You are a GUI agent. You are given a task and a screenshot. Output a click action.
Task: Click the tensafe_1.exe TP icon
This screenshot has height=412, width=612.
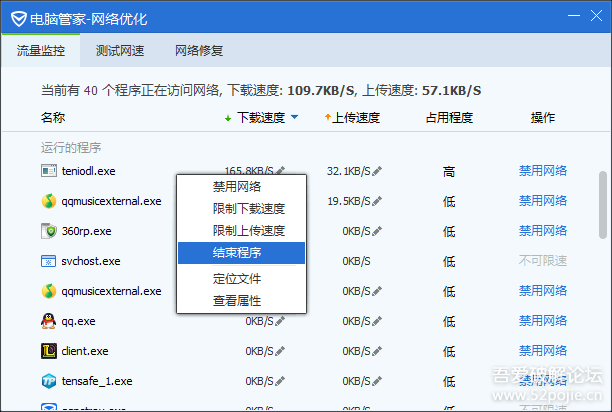click(x=49, y=381)
